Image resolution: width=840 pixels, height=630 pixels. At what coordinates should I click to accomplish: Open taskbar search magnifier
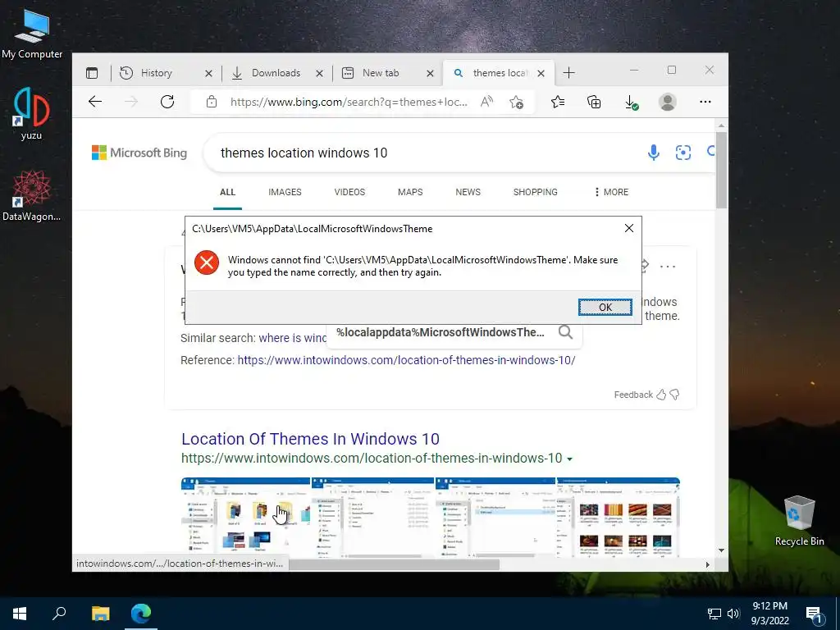click(x=59, y=614)
